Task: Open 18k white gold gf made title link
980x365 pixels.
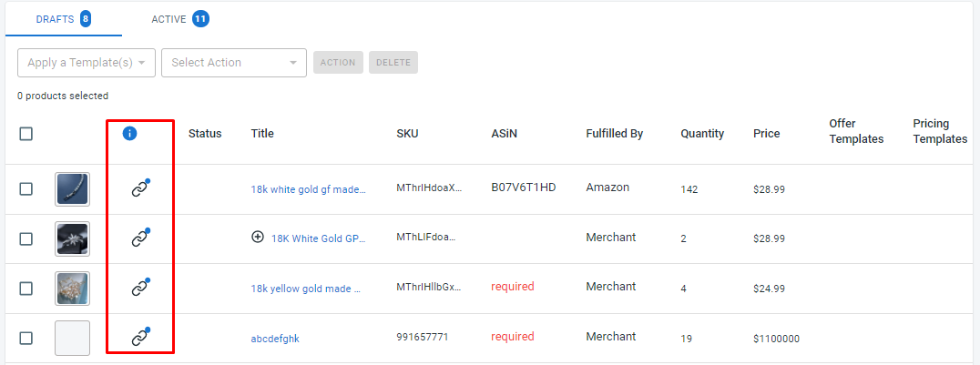Action: coord(308,189)
